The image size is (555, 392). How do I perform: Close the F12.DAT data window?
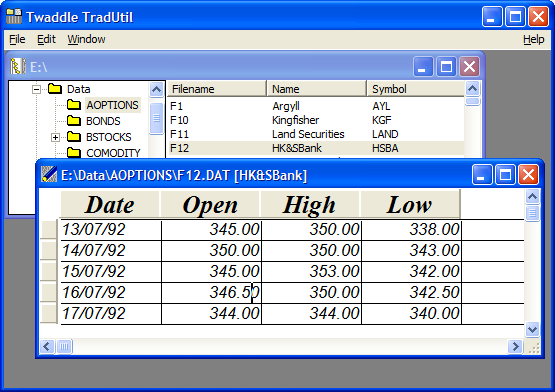click(528, 175)
